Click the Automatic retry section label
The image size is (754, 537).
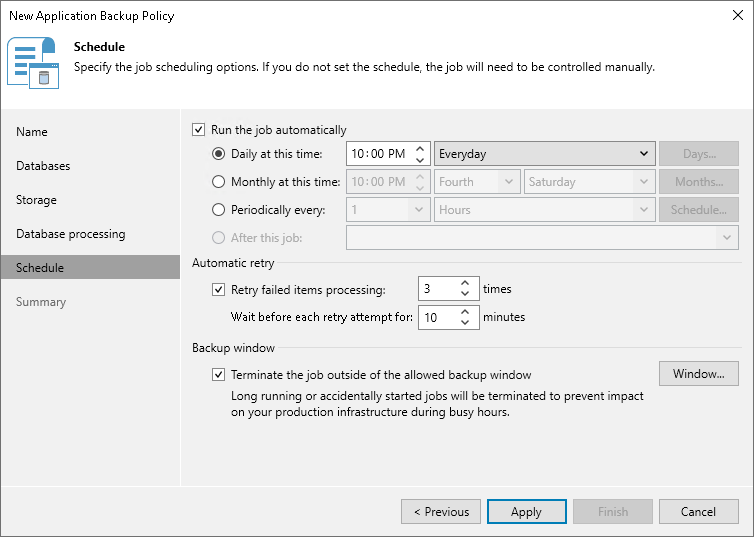(233, 263)
